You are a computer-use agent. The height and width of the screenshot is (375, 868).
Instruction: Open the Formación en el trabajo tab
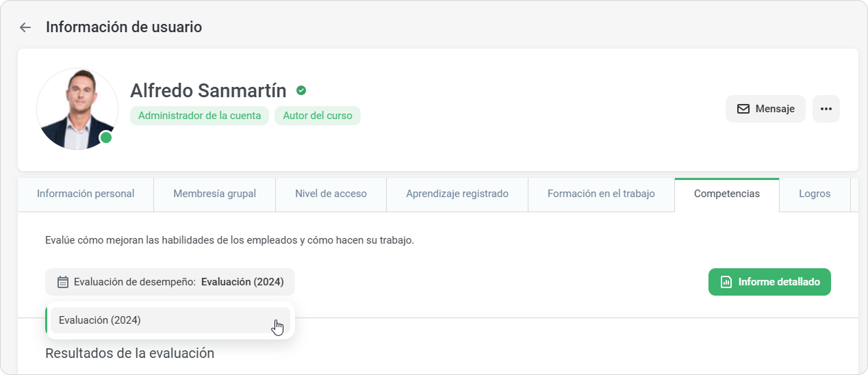[601, 194]
